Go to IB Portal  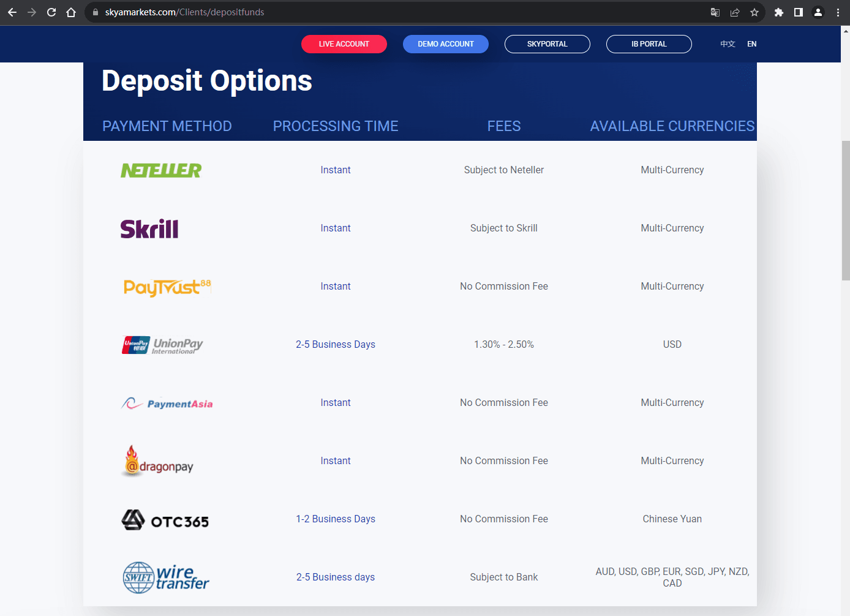tap(649, 44)
